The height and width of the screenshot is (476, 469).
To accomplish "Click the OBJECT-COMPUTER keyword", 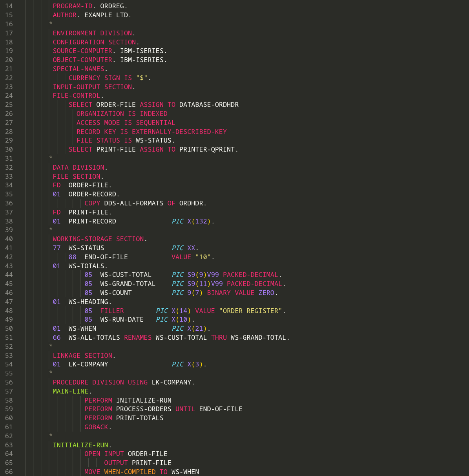I will click(x=82, y=60).
